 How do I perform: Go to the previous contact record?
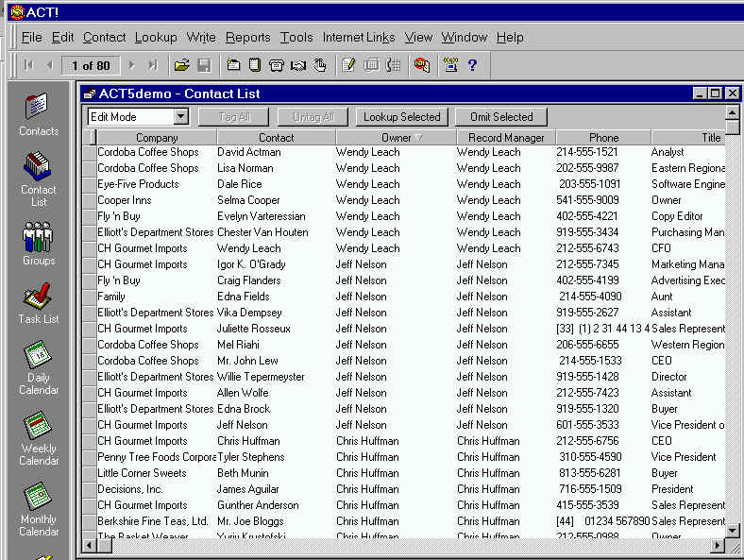coord(49,65)
